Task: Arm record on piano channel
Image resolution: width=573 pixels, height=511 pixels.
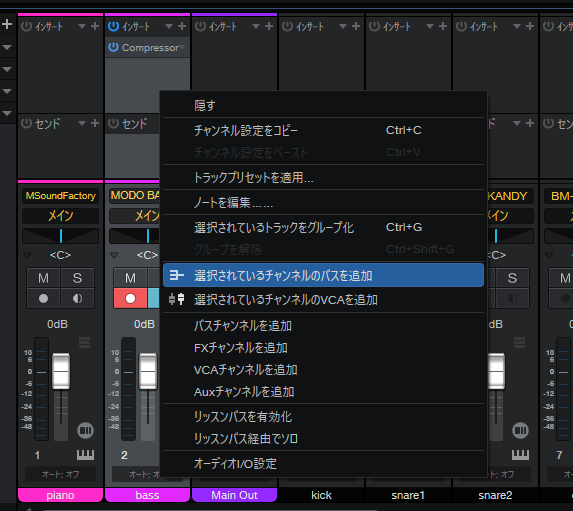Action: [43, 299]
